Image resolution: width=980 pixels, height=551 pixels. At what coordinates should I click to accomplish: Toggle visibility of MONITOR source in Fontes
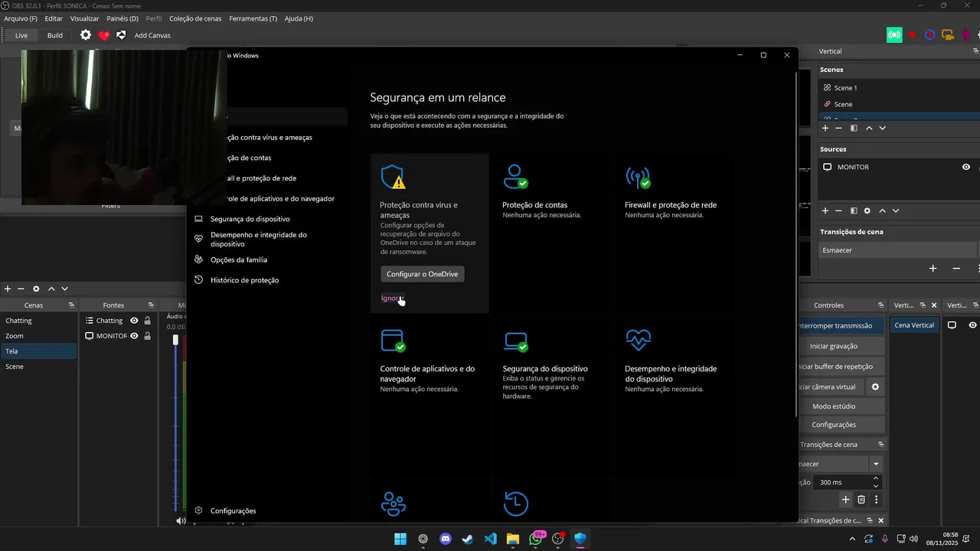tap(134, 336)
